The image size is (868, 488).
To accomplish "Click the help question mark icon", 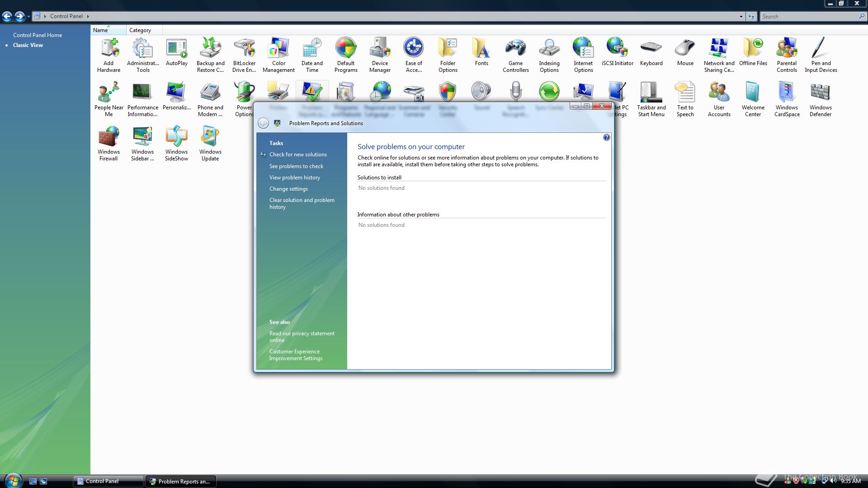I will click(607, 137).
